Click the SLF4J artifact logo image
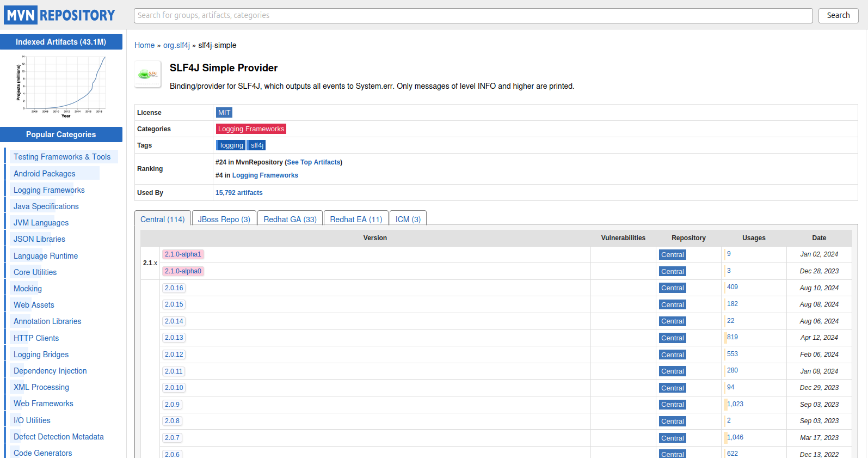868x458 pixels. point(148,74)
